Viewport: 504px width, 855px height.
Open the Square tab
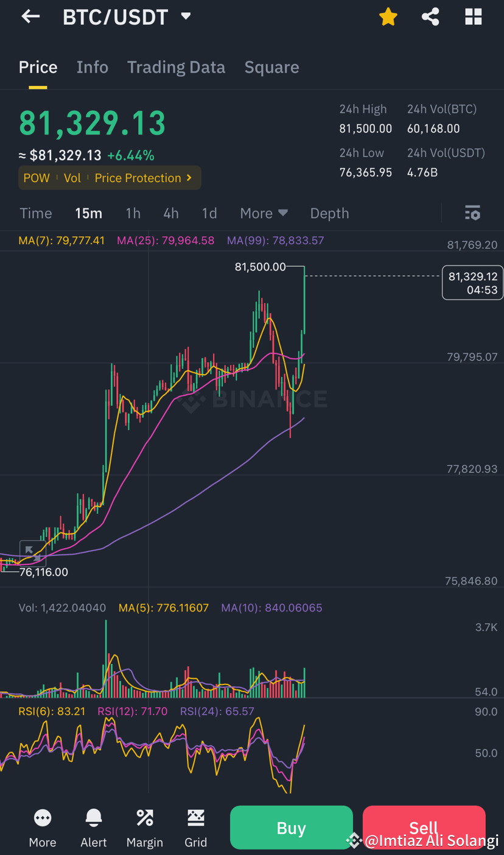271,67
